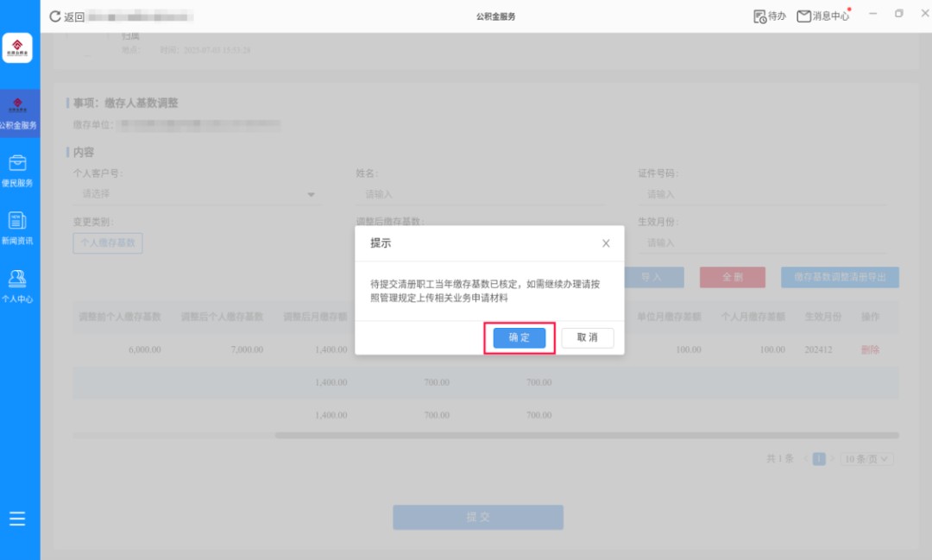Viewport: 932px width, 560px height.
Task: Click the 证件号码 input field
Action: point(763,194)
